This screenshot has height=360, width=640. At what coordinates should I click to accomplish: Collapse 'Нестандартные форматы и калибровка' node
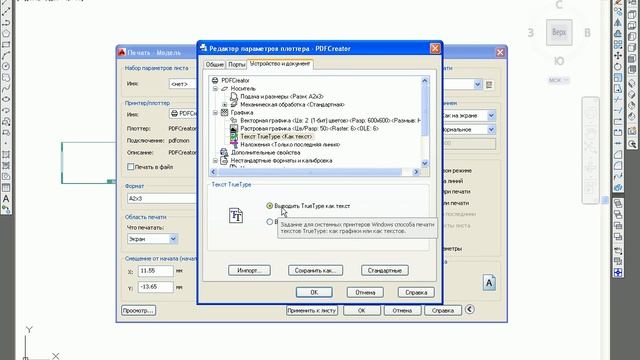[x=215, y=161]
